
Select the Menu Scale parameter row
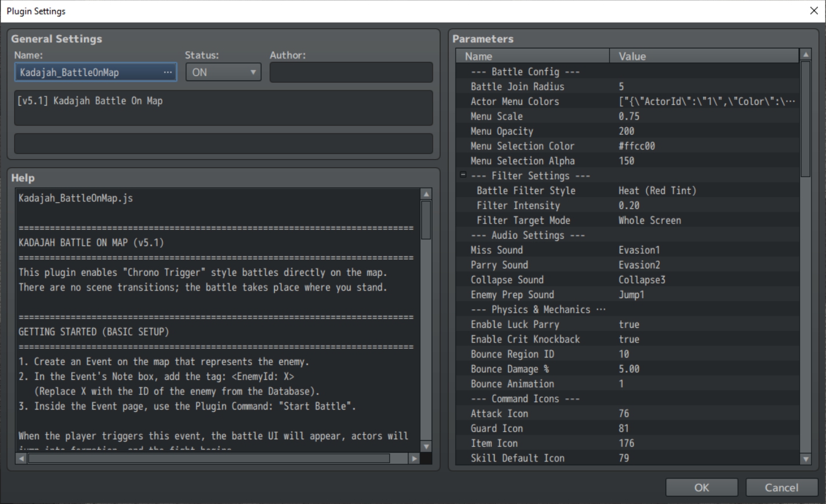(628, 116)
